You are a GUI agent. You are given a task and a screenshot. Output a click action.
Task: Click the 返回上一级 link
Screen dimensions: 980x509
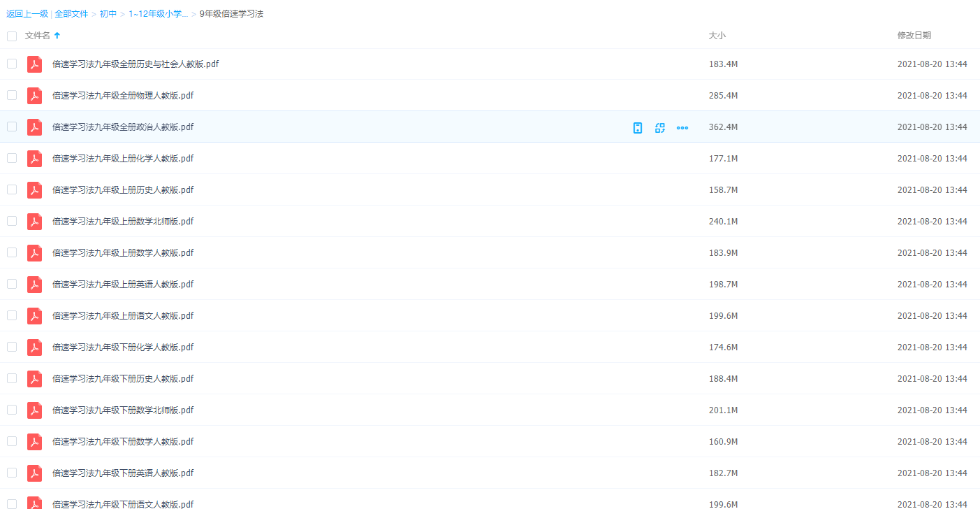tap(27, 14)
